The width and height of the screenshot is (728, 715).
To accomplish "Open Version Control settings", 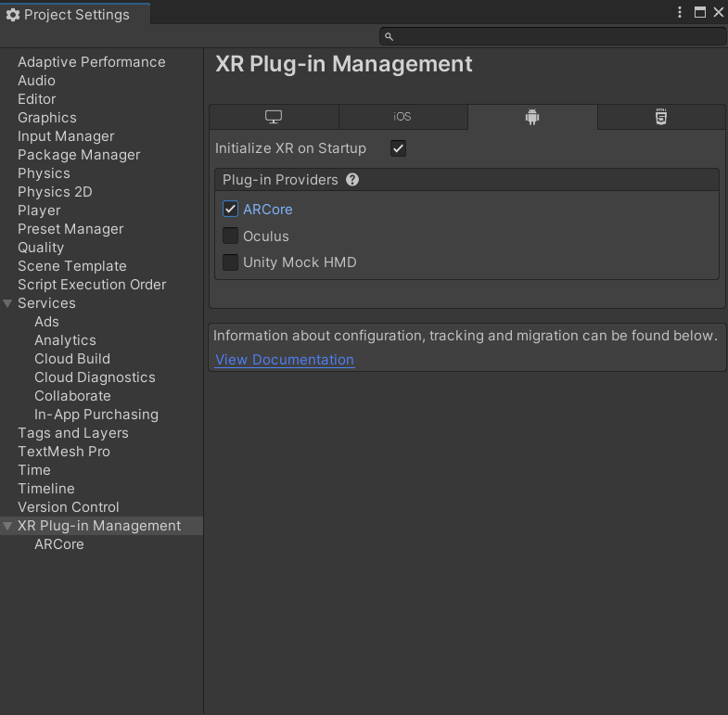I will tap(69, 507).
